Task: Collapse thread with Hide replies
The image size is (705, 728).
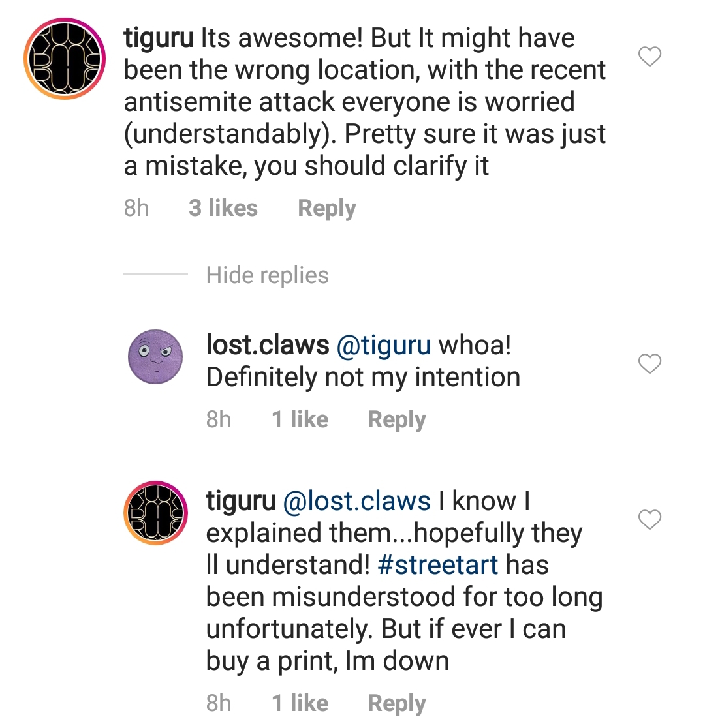Action: tap(267, 275)
